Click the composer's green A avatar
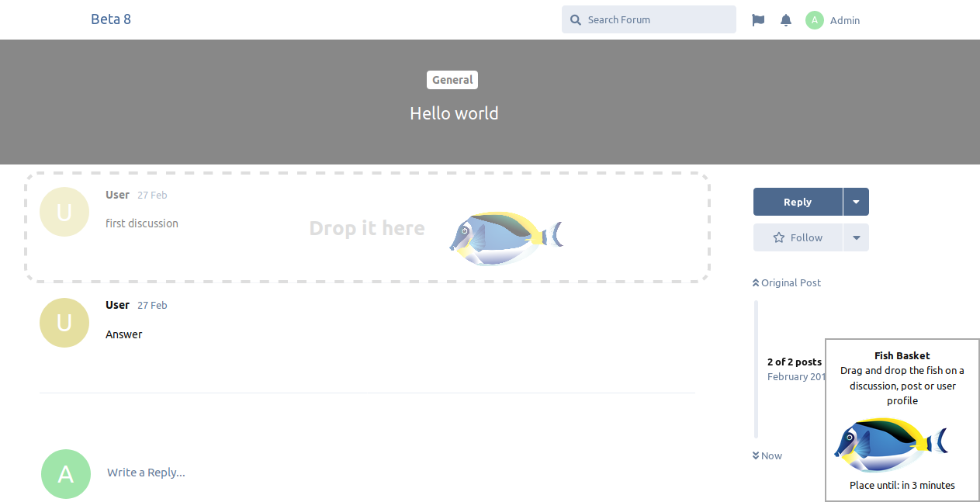 coord(66,474)
